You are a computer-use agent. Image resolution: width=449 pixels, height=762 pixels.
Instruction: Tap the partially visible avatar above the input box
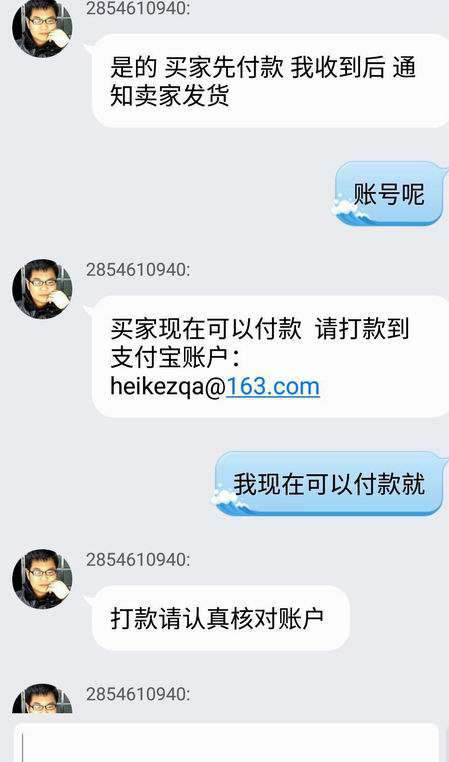(42, 698)
